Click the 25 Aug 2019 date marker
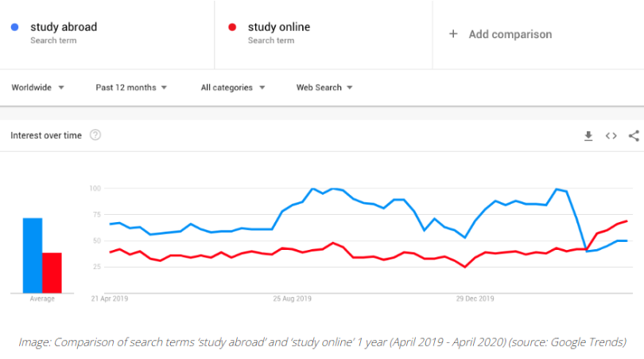Viewport: 644px width, 359px height. point(293,299)
